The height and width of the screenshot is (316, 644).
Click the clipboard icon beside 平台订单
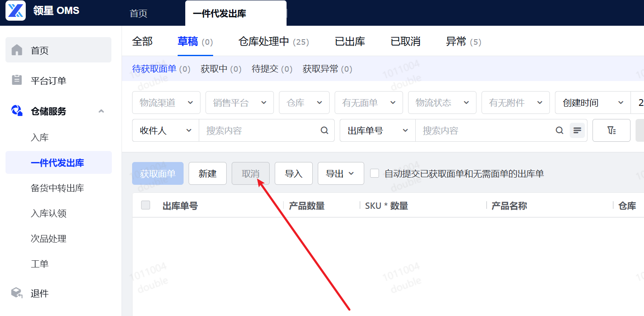(17, 80)
